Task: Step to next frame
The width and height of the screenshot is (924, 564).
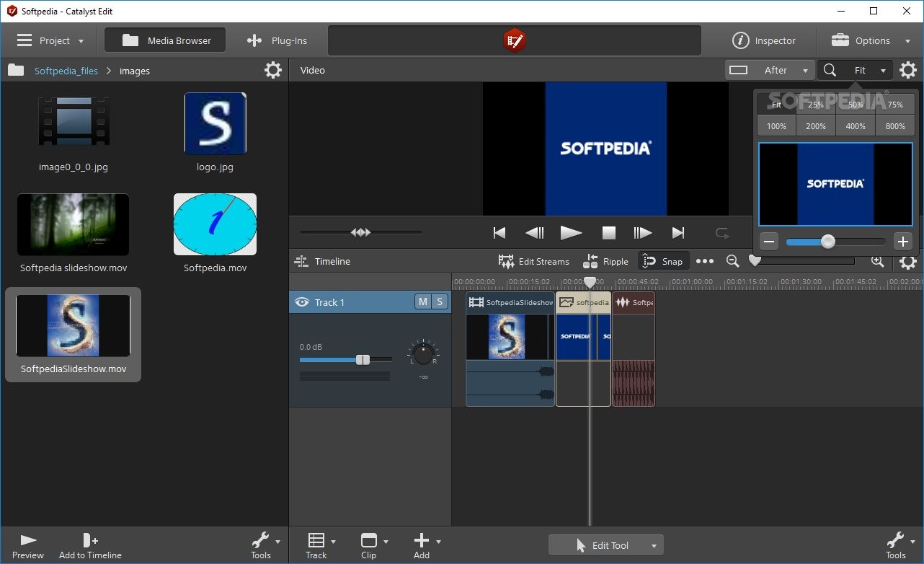Action: [642, 232]
